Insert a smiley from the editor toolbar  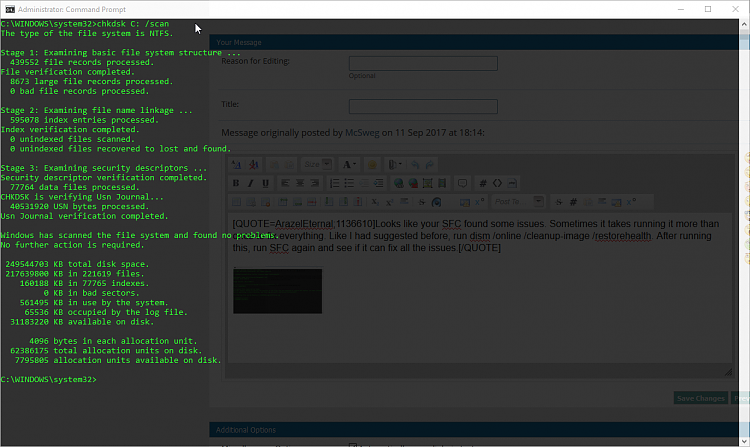369,164
